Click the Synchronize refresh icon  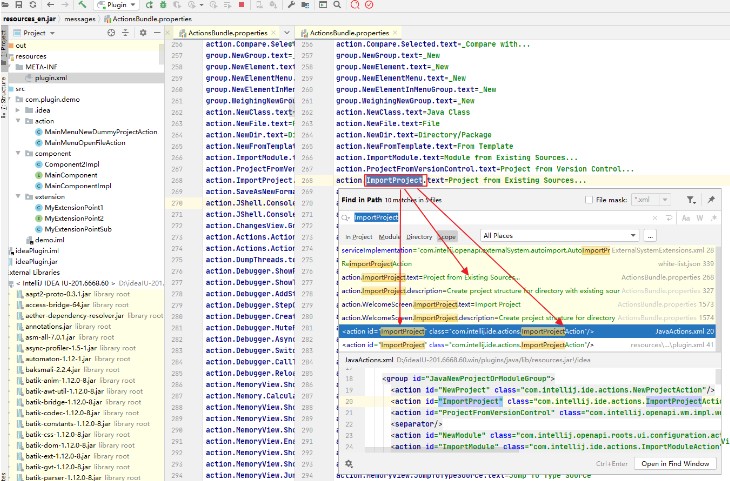coord(33,5)
